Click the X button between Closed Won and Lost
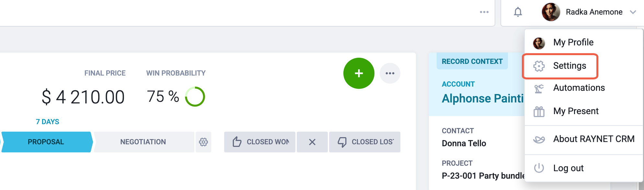This screenshot has height=190, width=644. click(312, 142)
